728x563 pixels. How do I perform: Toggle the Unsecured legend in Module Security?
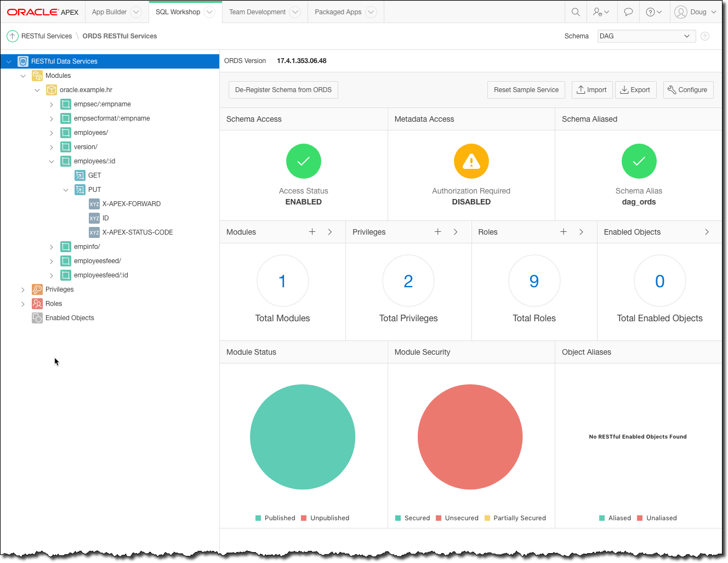point(457,518)
